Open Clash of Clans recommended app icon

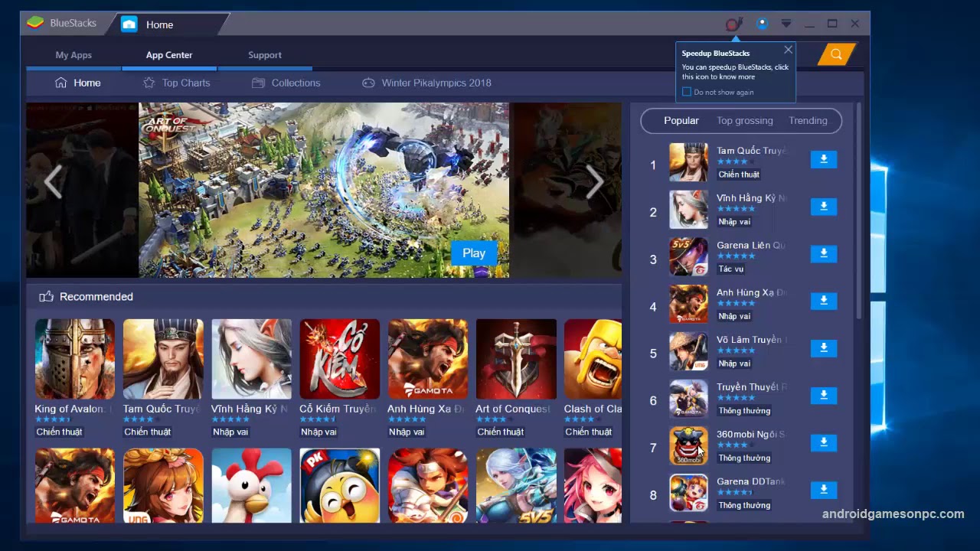click(593, 359)
